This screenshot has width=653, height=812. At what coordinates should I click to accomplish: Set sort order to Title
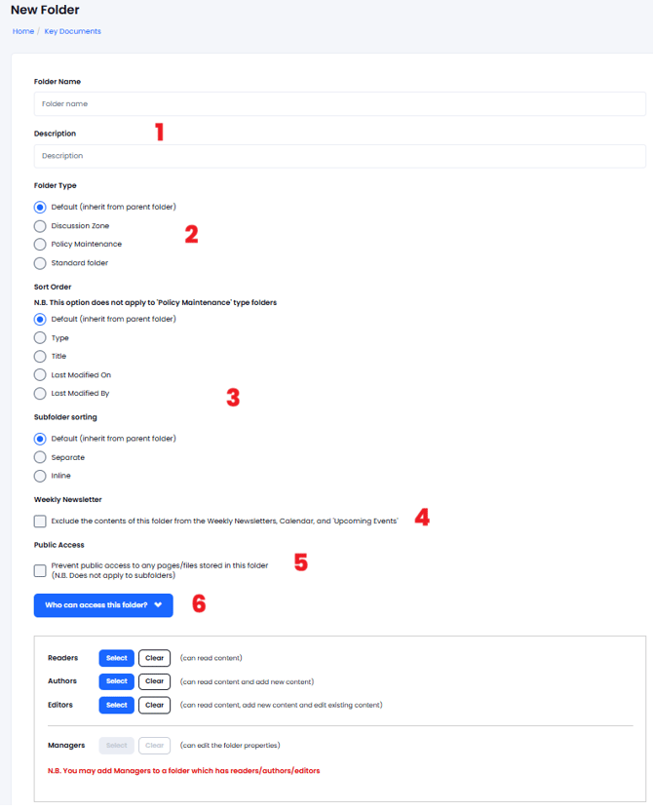coord(40,357)
